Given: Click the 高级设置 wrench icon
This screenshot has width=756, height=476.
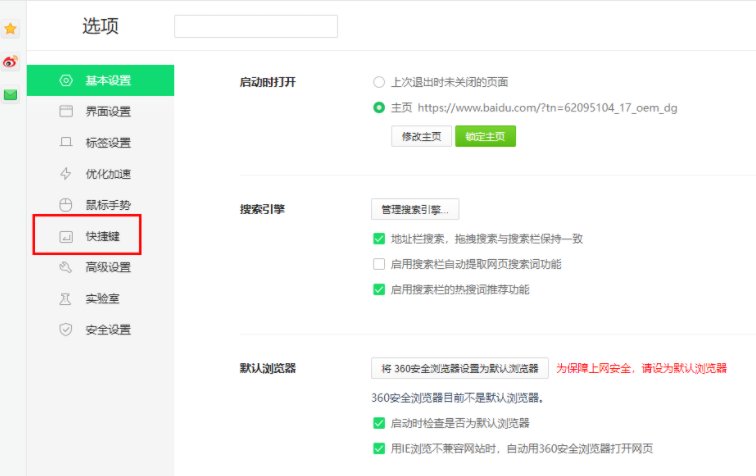Looking at the screenshot, I should tap(66, 267).
